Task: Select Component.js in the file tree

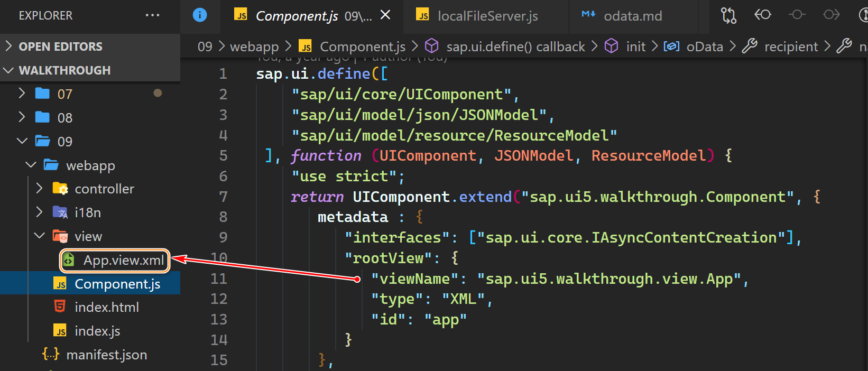Action: [117, 284]
